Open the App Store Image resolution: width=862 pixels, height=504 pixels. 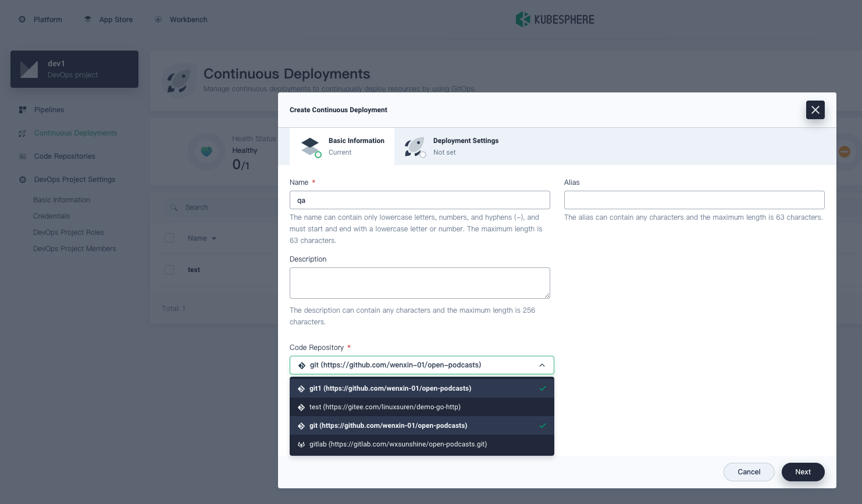click(108, 19)
